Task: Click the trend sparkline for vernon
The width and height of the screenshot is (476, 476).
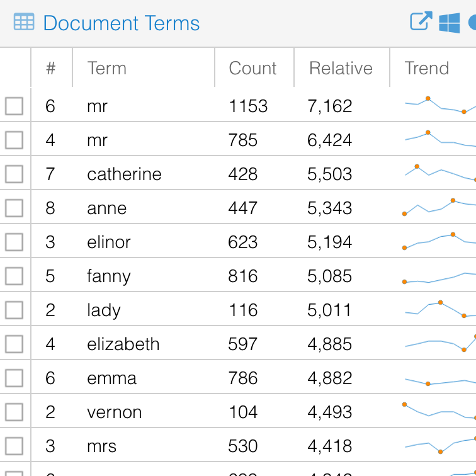Action: click(439, 411)
